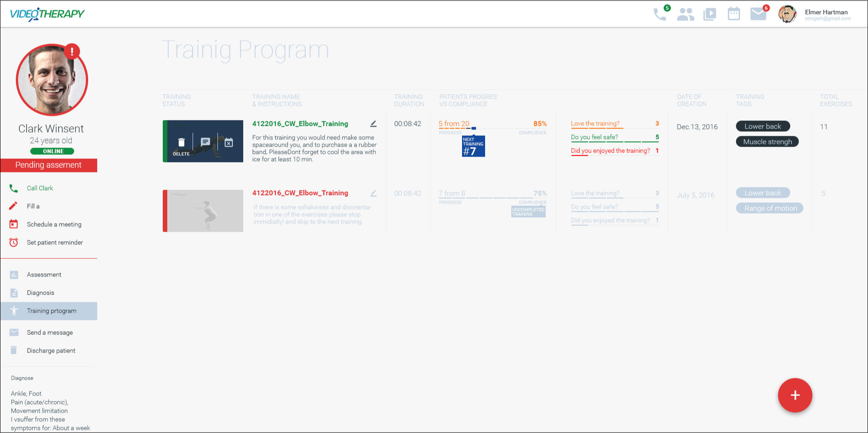Click the green phone icon beside Call Clark
The image size is (868, 433).
pos(14,188)
